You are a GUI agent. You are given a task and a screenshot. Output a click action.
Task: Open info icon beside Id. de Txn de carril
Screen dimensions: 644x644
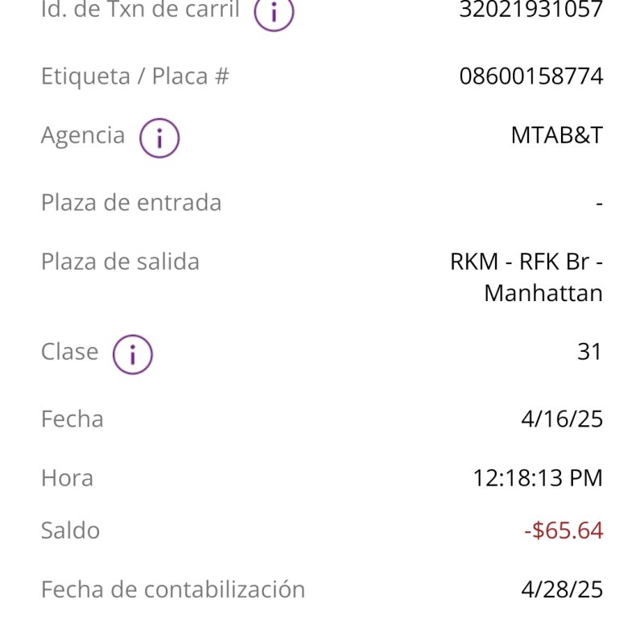[274, 12]
